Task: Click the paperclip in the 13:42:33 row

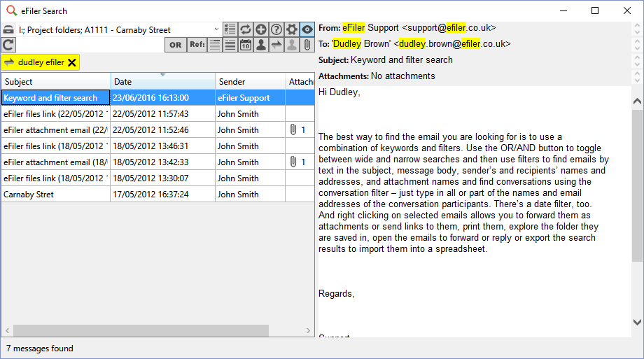Action: pyautogui.click(x=293, y=162)
